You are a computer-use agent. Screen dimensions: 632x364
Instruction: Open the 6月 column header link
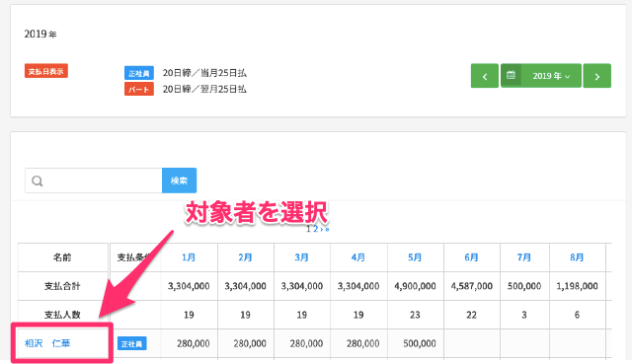[471, 257]
